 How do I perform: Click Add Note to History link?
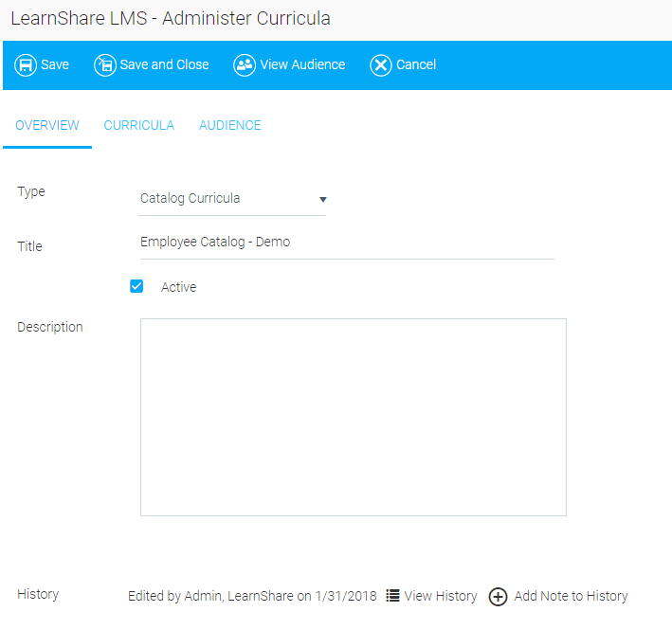571,596
